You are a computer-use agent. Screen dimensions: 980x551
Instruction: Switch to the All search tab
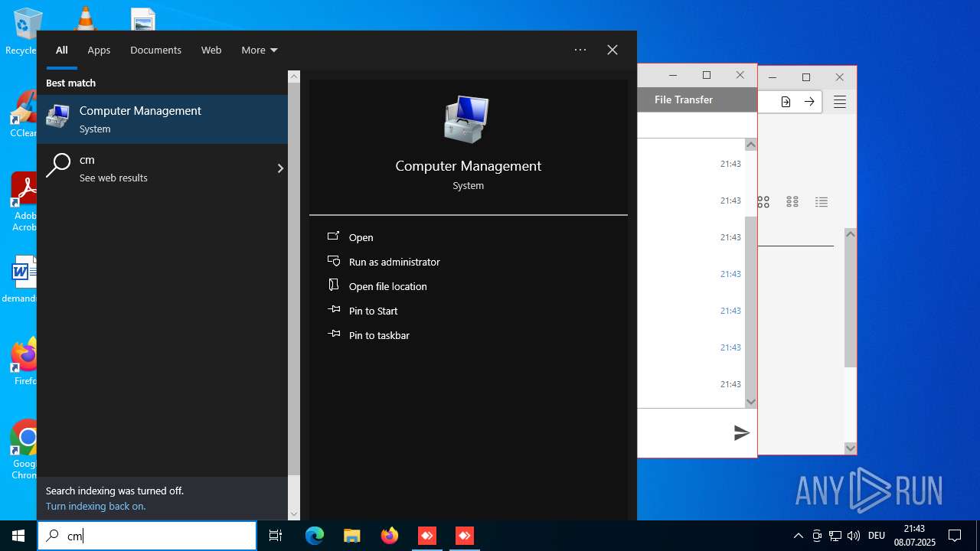[62, 50]
